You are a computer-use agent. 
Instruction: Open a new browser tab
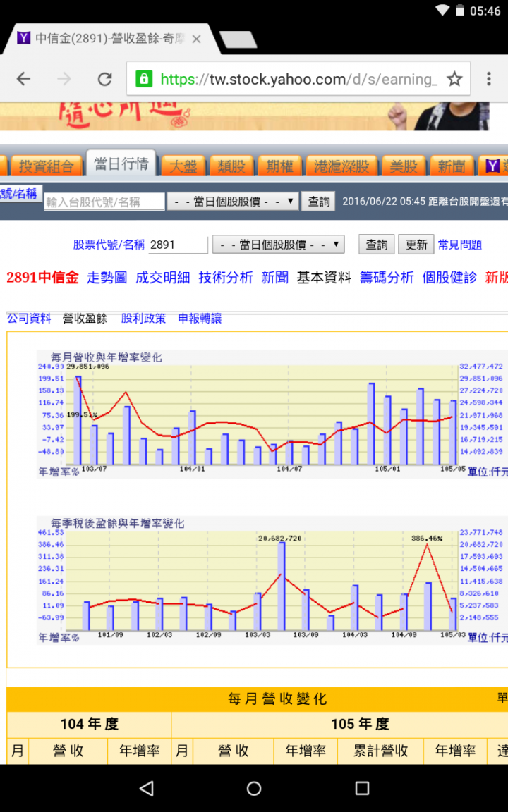click(238, 39)
